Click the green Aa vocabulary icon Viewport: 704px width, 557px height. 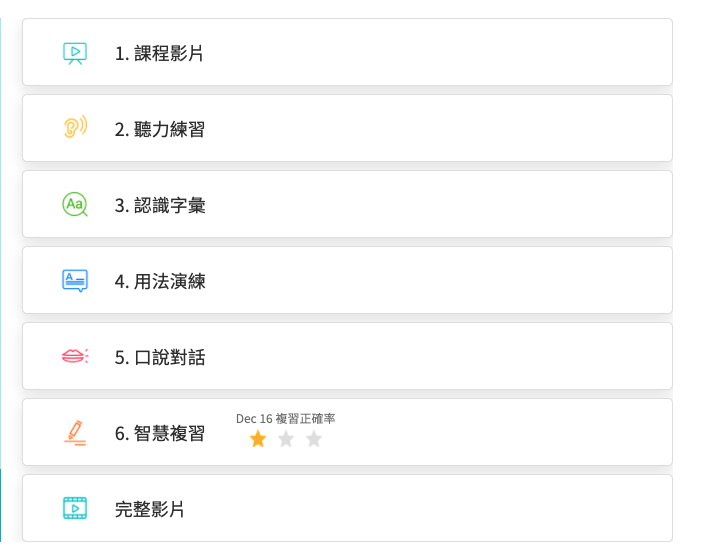(x=75, y=204)
